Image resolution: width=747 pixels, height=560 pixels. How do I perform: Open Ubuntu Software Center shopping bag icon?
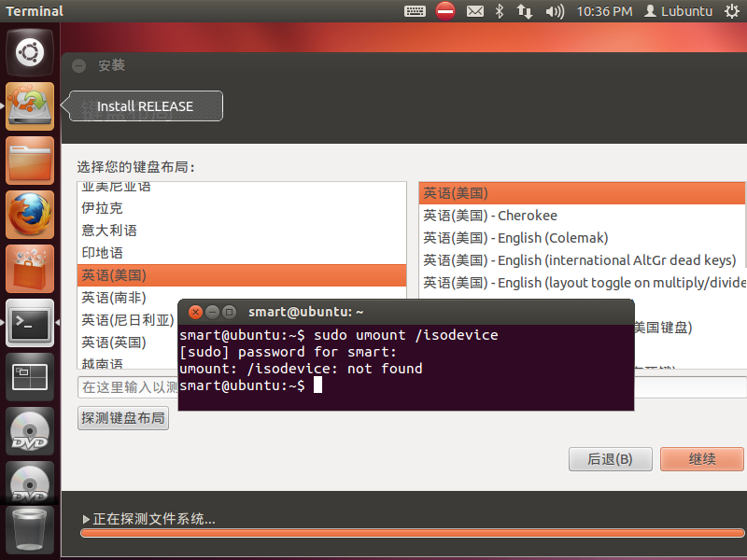30,269
